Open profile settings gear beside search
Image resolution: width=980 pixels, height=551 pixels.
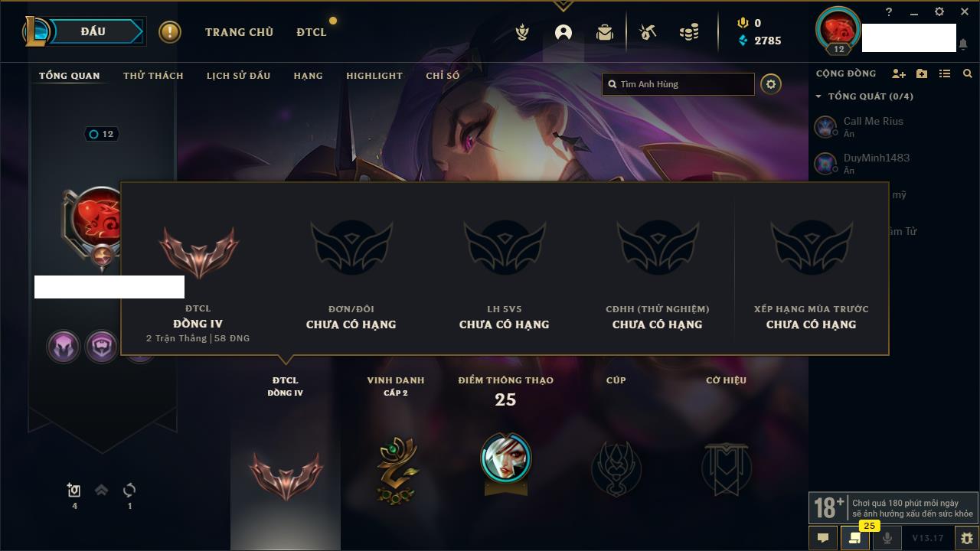pyautogui.click(x=771, y=84)
